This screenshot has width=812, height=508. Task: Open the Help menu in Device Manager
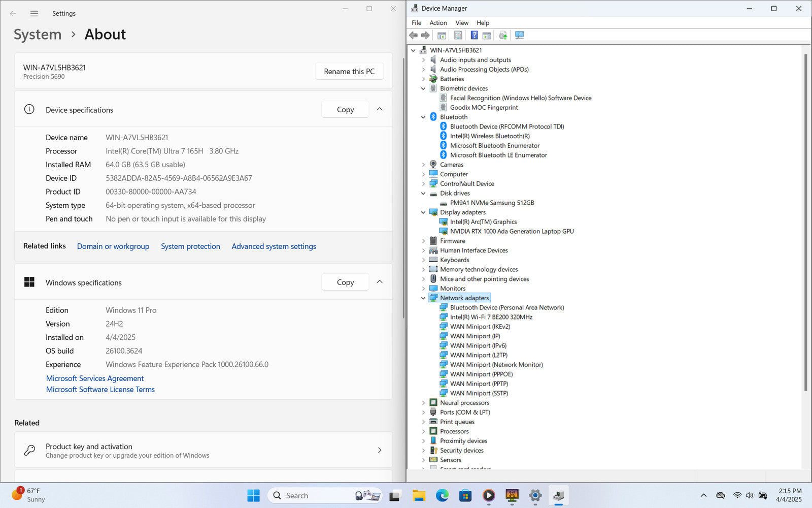tap(483, 23)
